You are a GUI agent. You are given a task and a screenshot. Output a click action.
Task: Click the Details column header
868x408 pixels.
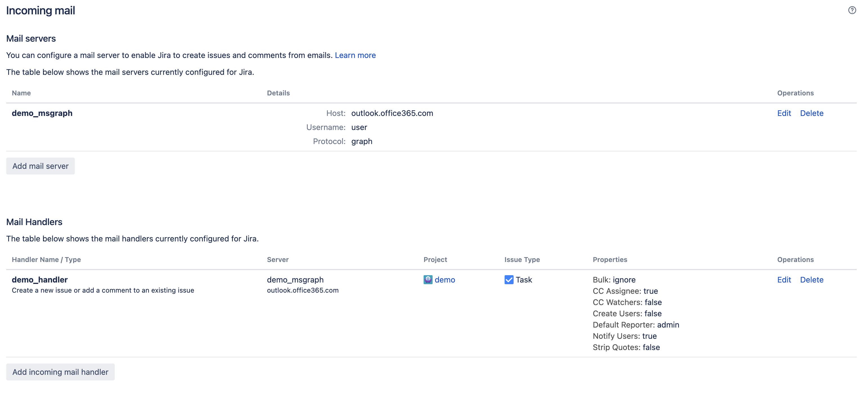pos(278,93)
